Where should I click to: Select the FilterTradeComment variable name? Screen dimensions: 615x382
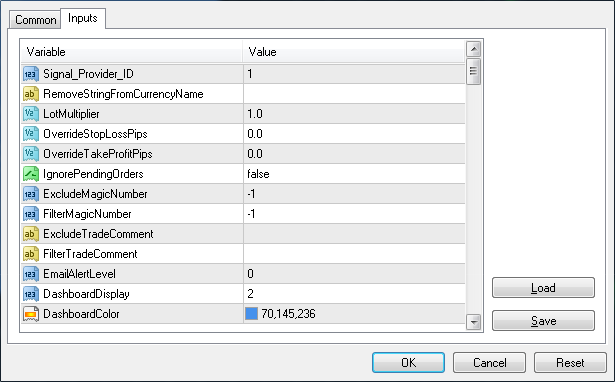pyautogui.click(x=90, y=254)
